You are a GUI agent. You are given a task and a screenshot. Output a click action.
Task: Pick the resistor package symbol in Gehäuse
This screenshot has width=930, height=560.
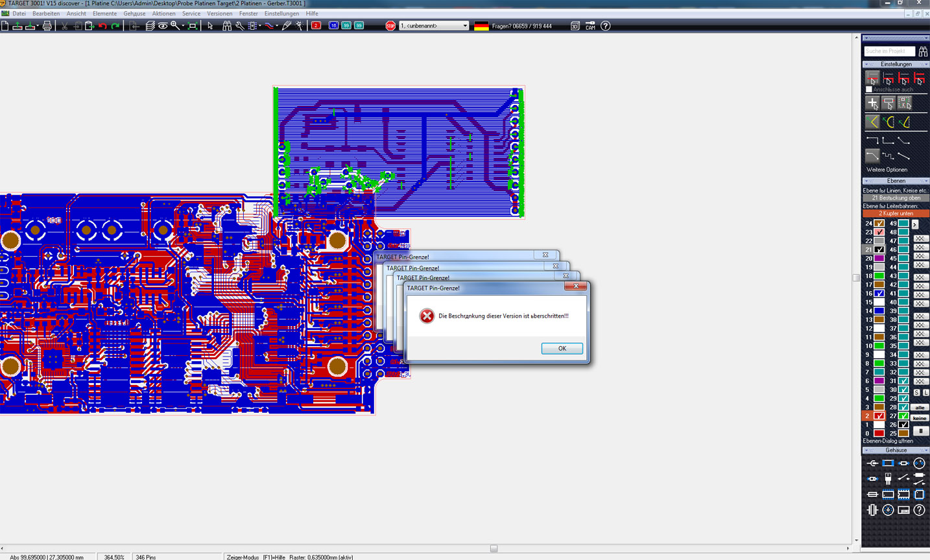point(903,463)
